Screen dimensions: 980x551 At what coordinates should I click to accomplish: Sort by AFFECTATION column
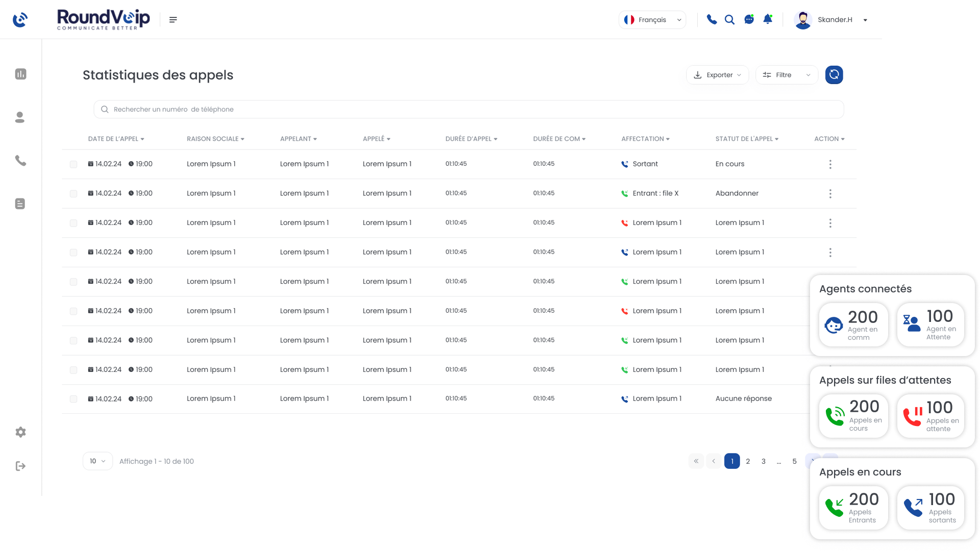[x=645, y=139]
